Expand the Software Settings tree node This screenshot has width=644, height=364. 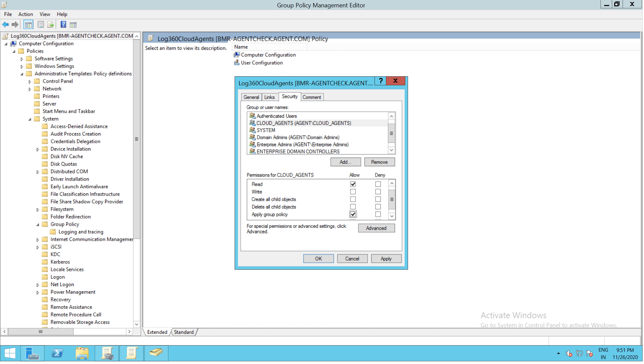[22, 59]
